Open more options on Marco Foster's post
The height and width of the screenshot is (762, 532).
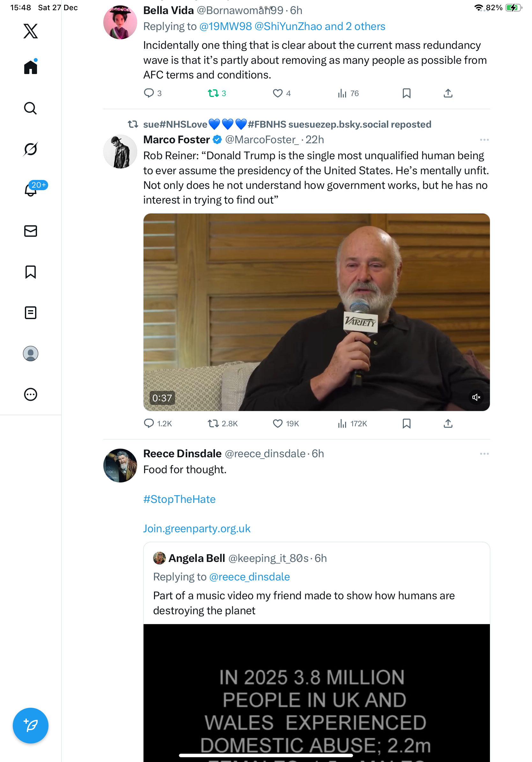coord(484,140)
